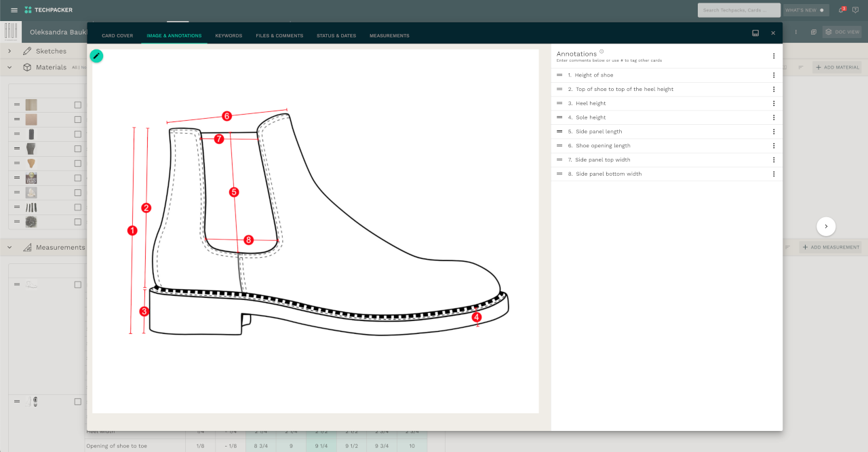Click the Doc View button

point(842,32)
